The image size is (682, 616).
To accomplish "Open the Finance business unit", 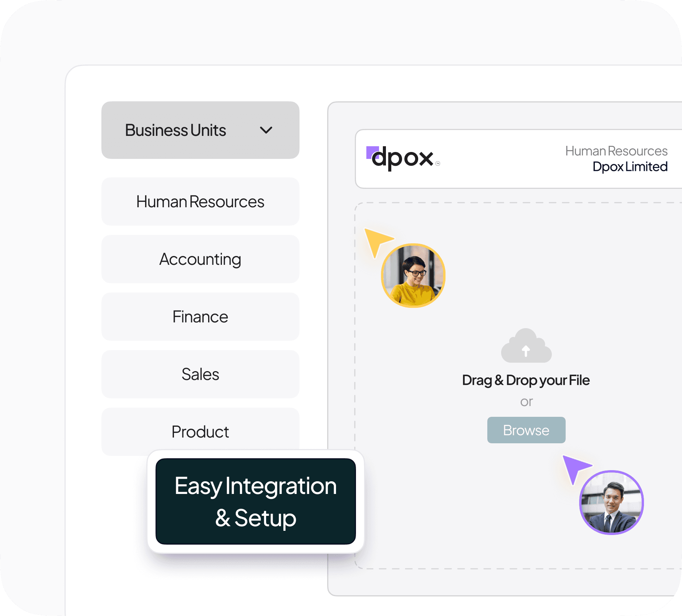I will pyautogui.click(x=200, y=317).
